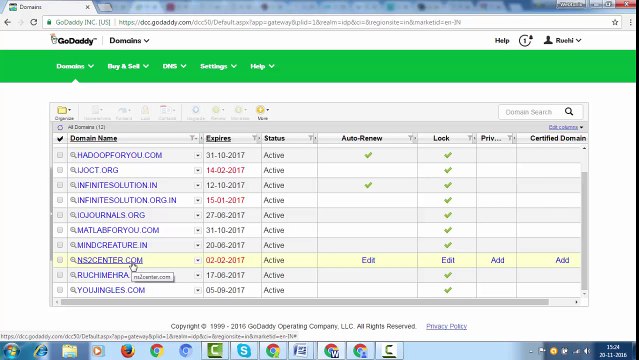Check the IOJOURNALS.ORG row checkbox
Viewport: 639px width, 360px height.
(x=60, y=215)
